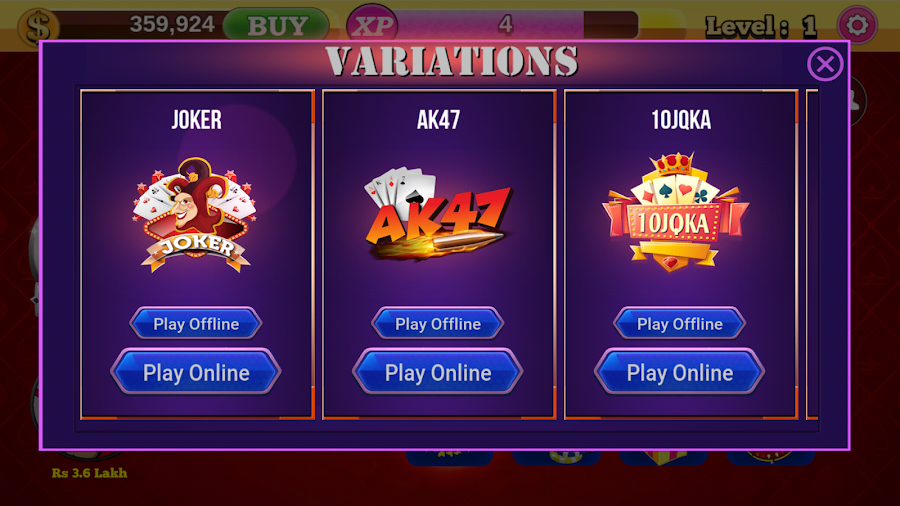The width and height of the screenshot is (900, 506).
Task: Play Joker variation offline
Action: pyautogui.click(x=196, y=324)
